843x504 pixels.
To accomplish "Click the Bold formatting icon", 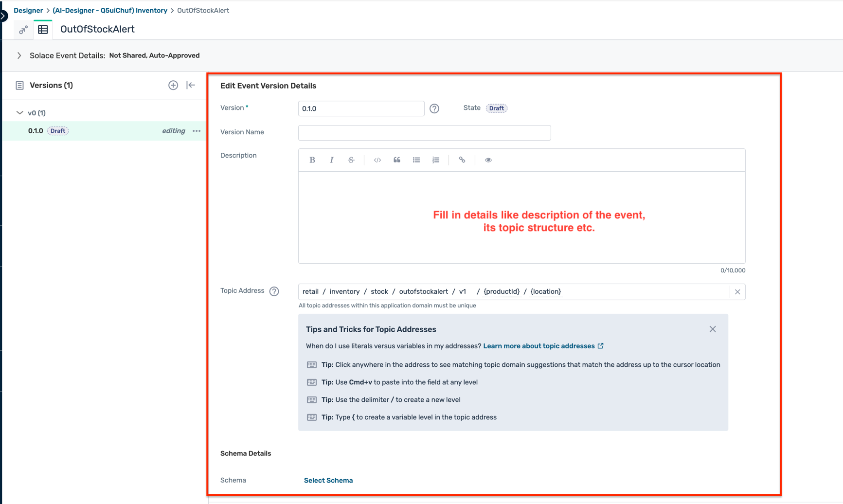I will (x=312, y=160).
